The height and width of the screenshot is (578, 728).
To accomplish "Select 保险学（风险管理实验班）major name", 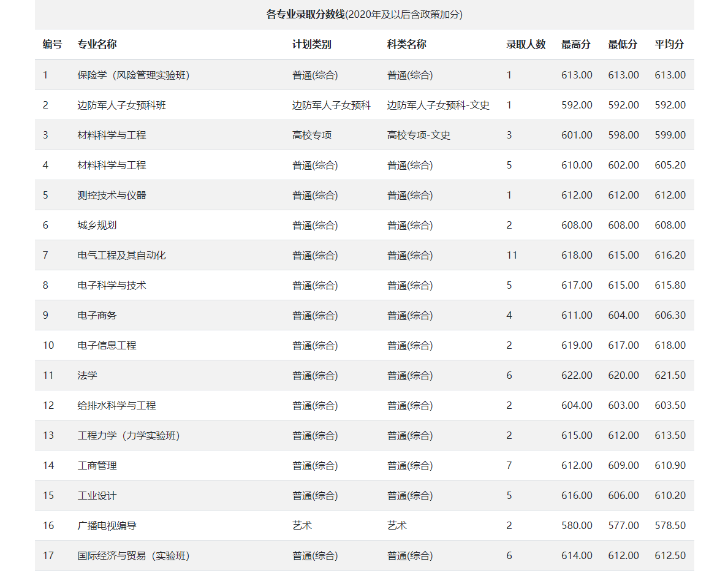I will (x=133, y=75).
